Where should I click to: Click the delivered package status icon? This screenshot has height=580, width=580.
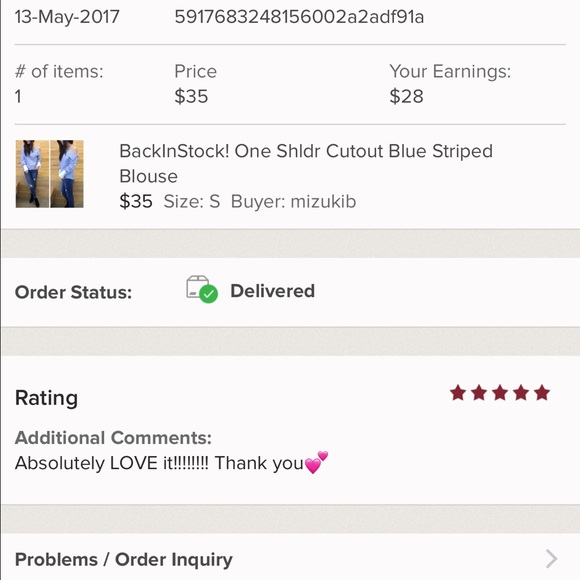(202, 289)
